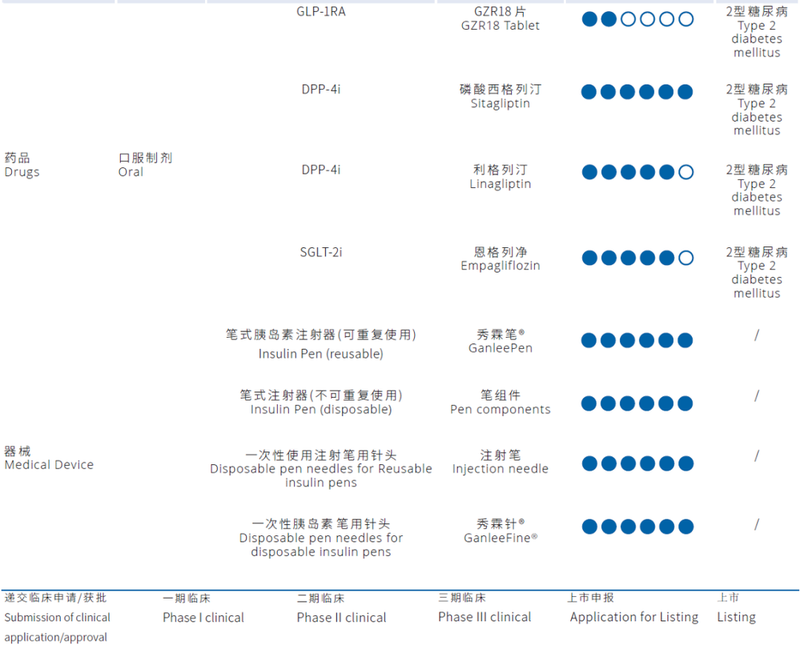The height and width of the screenshot is (645, 800).
Task: Click the last dot in Injection needle row
Action: click(x=686, y=463)
